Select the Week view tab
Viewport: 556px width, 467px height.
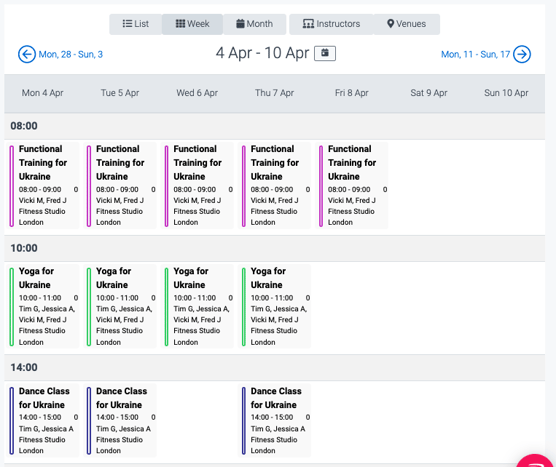point(193,24)
